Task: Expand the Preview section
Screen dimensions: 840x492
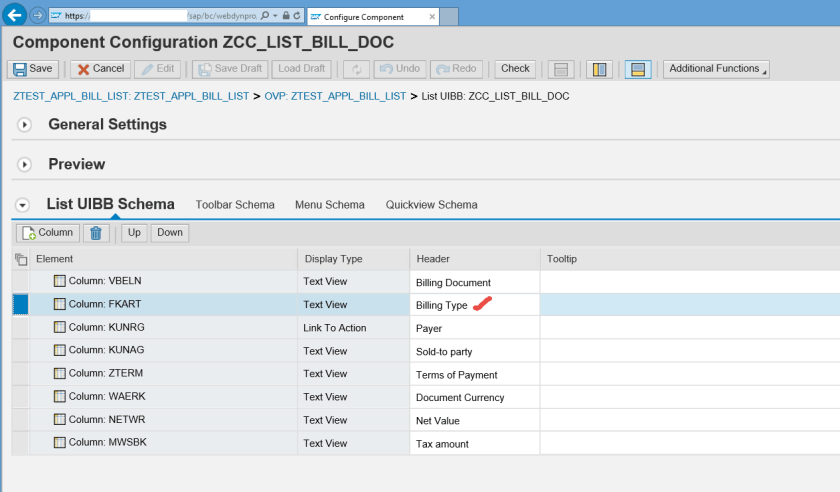Action: click(24, 165)
